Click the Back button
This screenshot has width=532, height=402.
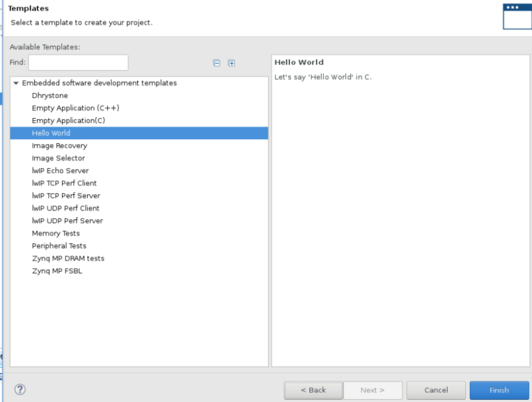313,390
